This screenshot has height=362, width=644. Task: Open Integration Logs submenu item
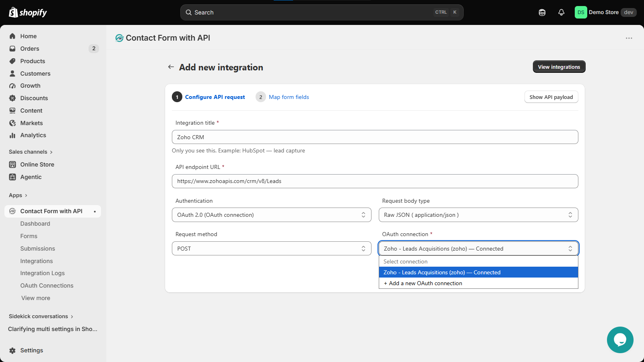[43, 273]
